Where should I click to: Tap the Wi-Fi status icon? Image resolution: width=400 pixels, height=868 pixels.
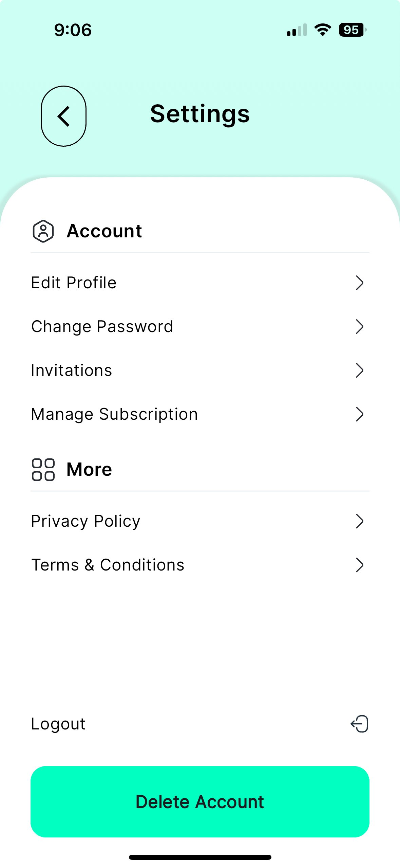click(323, 30)
